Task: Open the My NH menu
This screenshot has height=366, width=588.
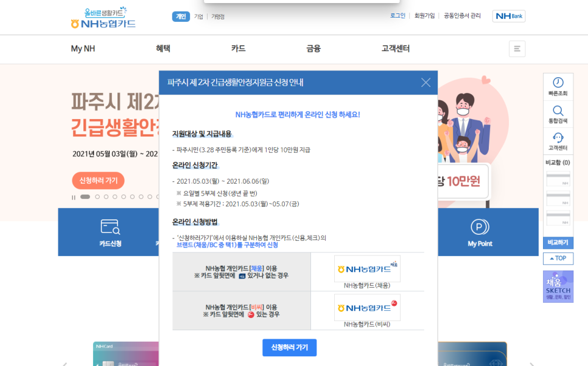Action: tap(83, 49)
